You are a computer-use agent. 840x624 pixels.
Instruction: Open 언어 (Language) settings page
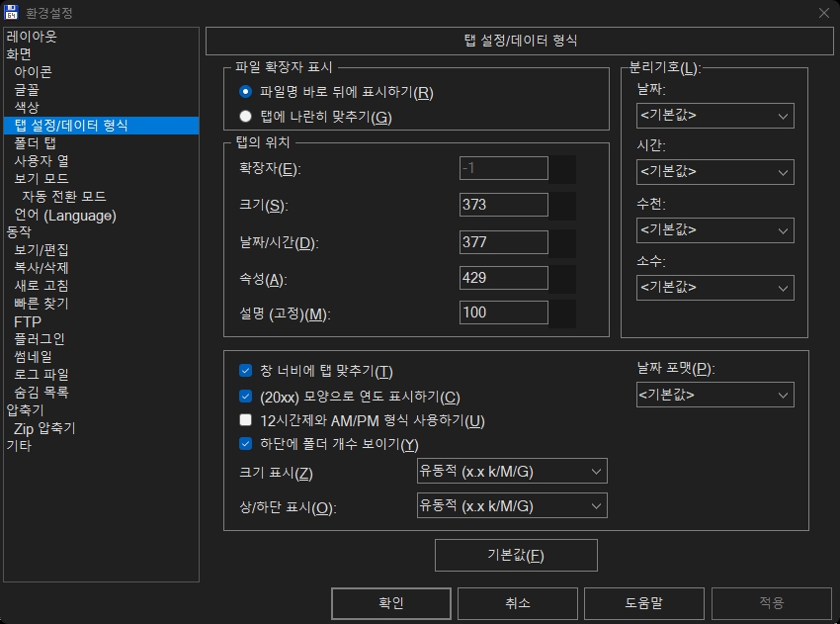[x=65, y=215]
